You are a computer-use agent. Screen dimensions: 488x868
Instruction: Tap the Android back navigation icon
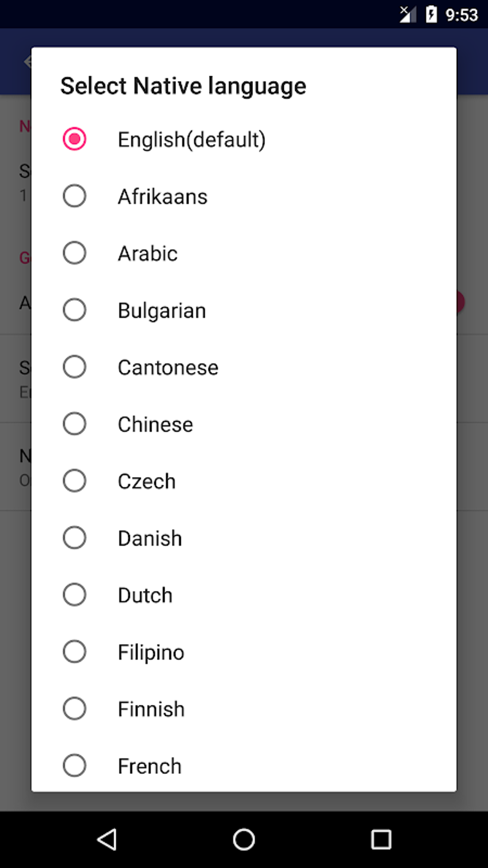coord(107,839)
